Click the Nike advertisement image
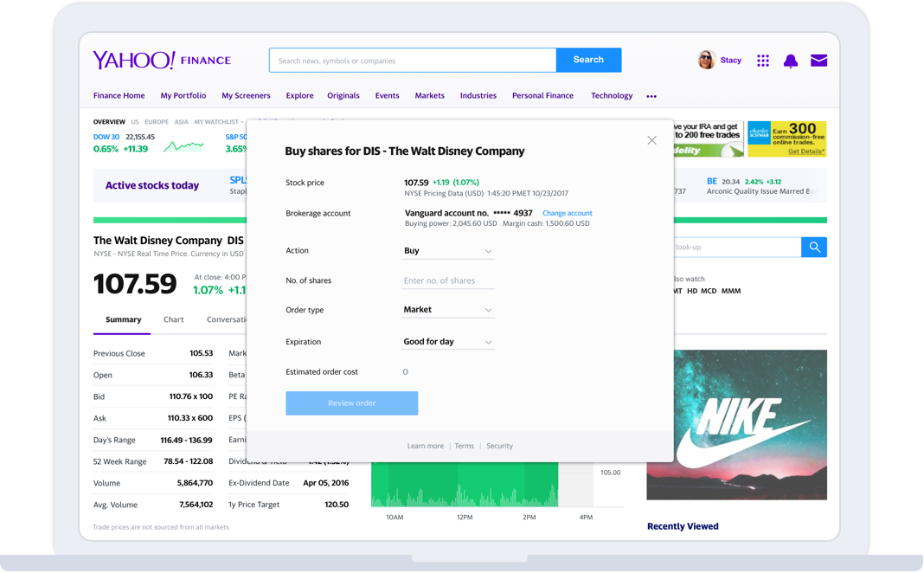This screenshot has width=924, height=573. pyautogui.click(x=736, y=425)
